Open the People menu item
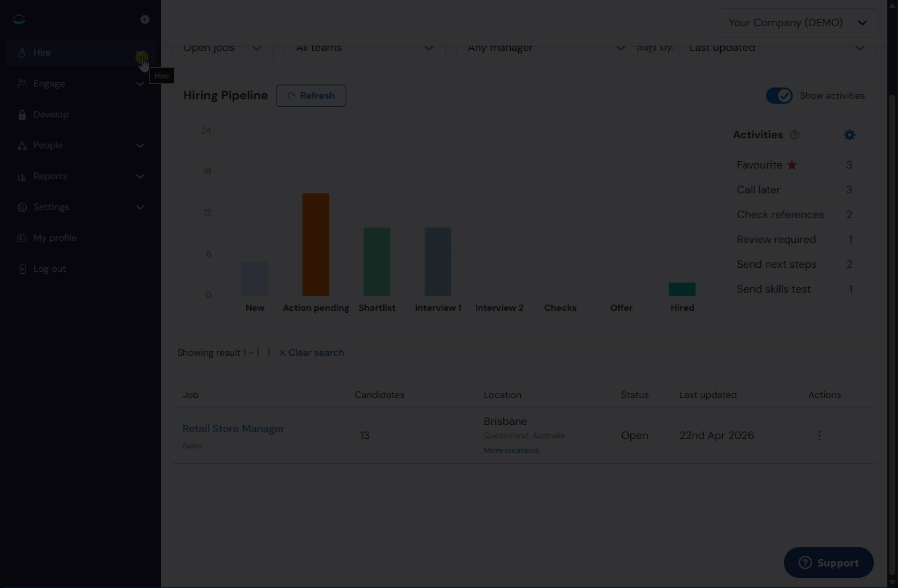The height and width of the screenshot is (588, 898). (x=80, y=145)
